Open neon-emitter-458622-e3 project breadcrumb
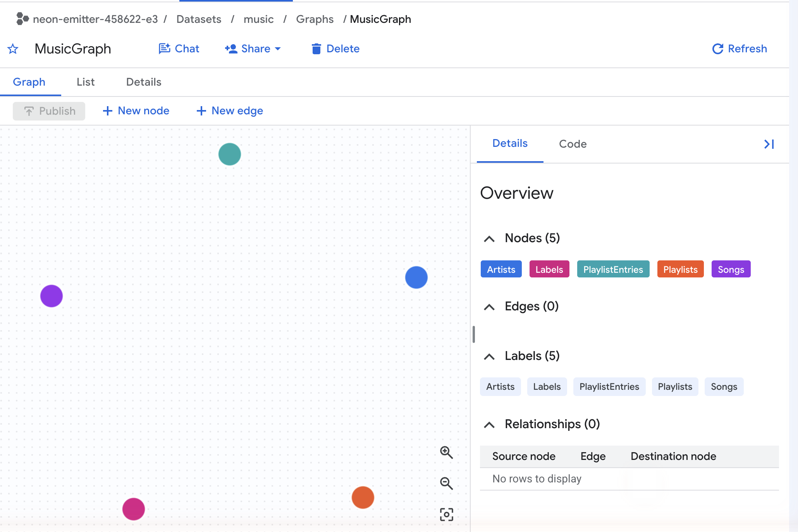798x532 pixels. pos(95,19)
